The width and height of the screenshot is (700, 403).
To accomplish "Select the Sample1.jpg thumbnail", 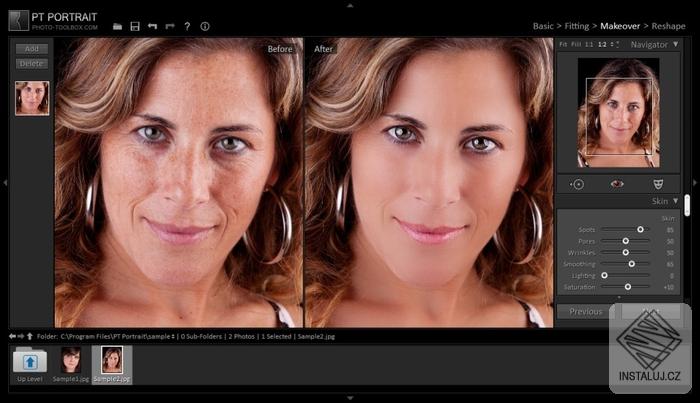I will (71, 364).
